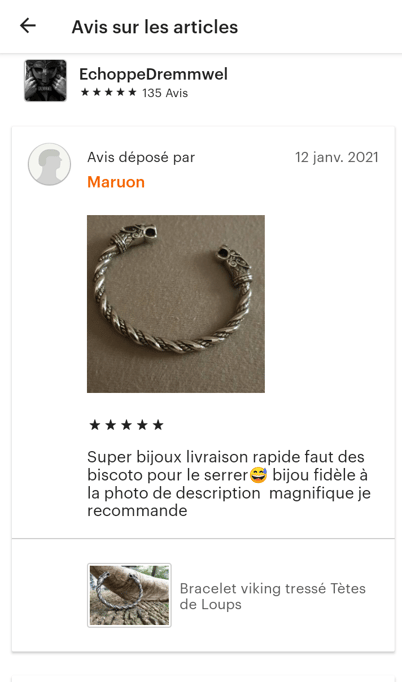This screenshot has height=682, width=402.
Task: Tap the Avis déposé par label
Action: click(141, 157)
